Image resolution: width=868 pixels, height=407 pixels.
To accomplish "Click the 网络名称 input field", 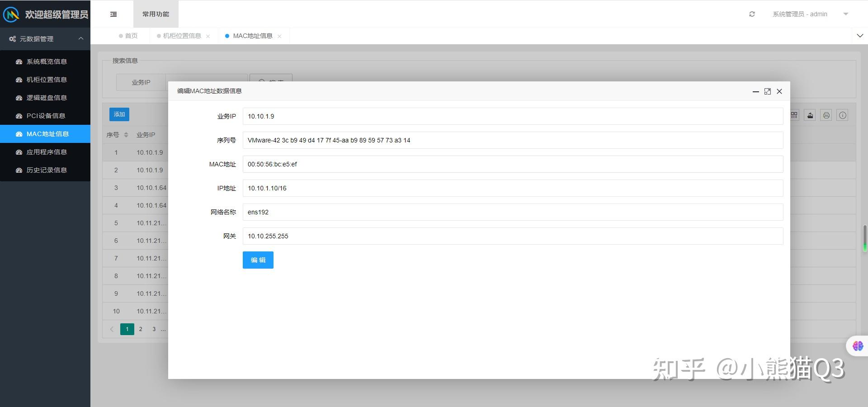I will [x=513, y=212].
